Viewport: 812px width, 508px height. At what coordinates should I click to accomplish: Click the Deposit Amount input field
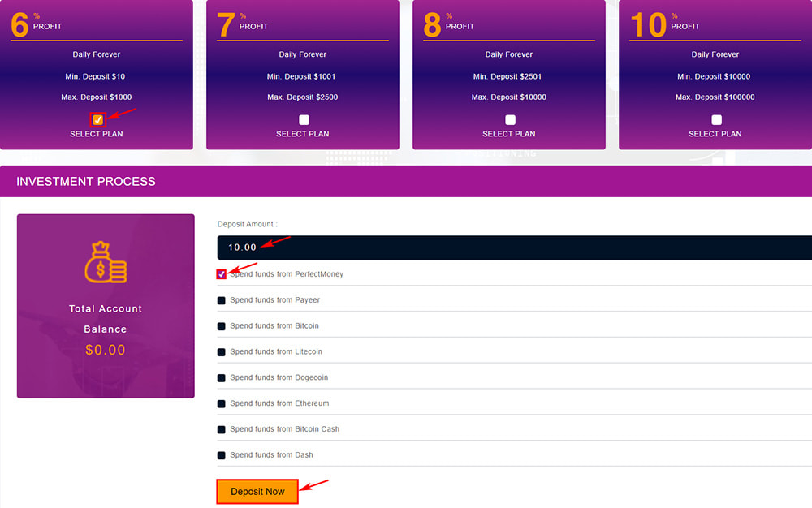(x=514, y=248)
